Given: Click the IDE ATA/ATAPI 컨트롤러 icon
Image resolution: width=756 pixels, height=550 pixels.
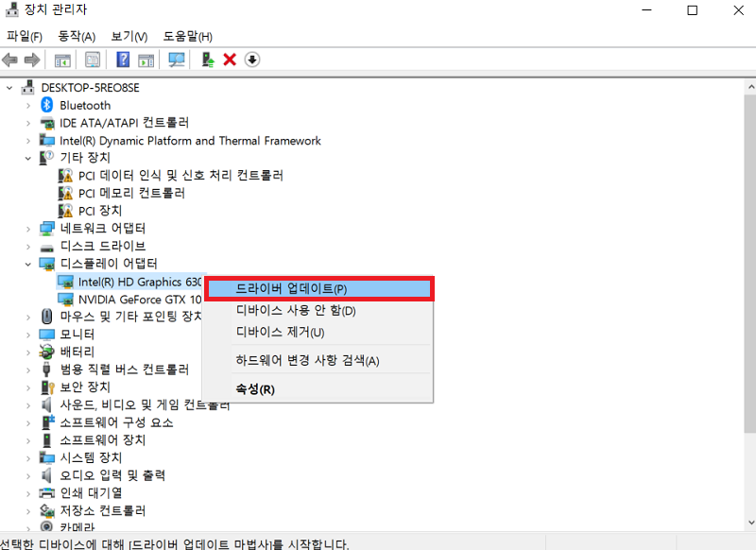Looking at the screenshot, I should (46, 123).
